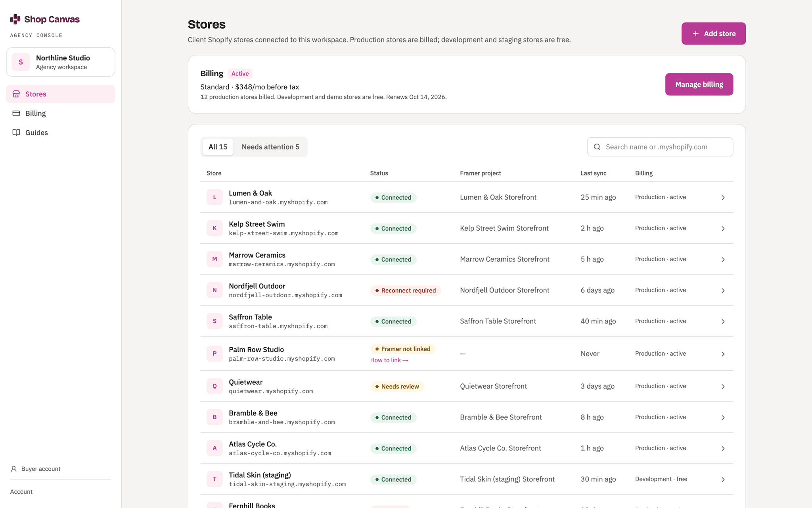Click the Bramble & Bee avatar B
The height and width of the screenshot is (508, 812).
[214, 417]
